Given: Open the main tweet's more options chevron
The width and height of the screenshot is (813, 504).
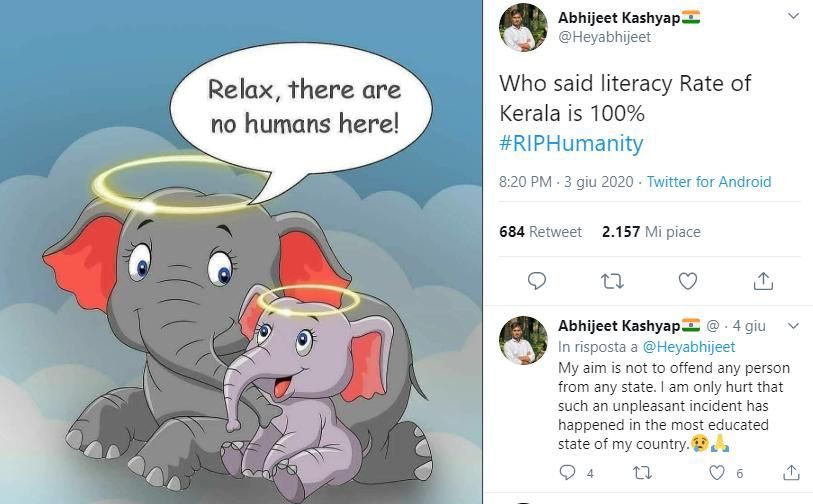Looking at the screenshot, I should click(793, 17).
